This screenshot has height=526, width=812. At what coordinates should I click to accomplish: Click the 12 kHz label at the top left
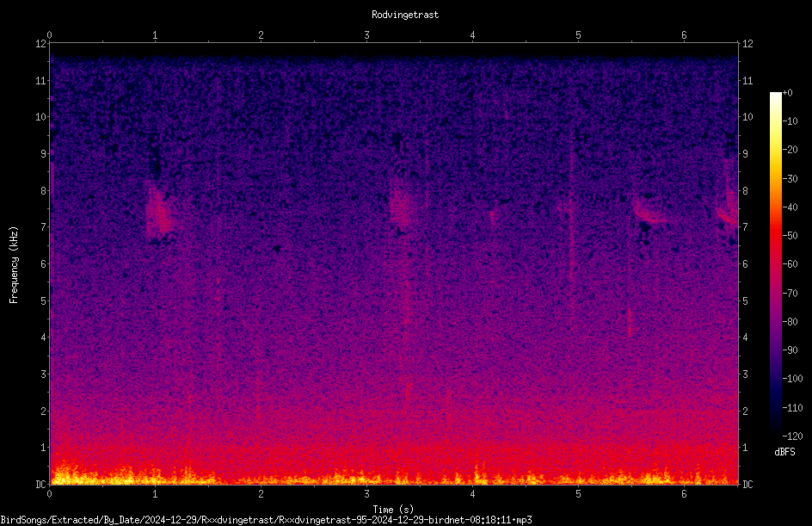(41, 44)
